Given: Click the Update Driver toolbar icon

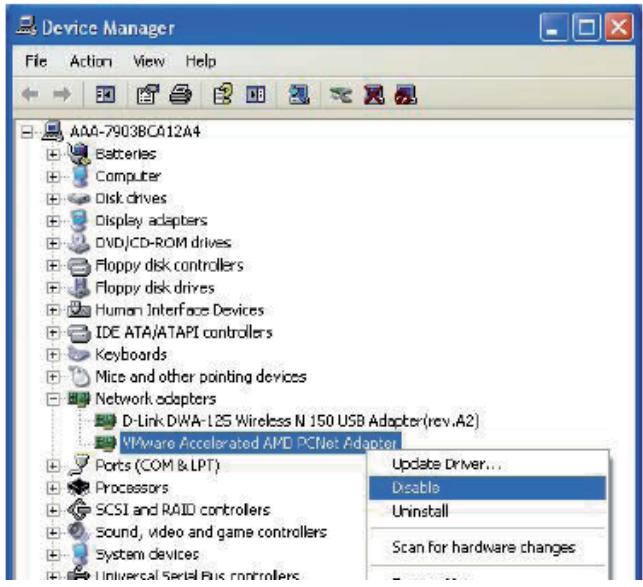Looking at the screenshot, I should [341, 96].
